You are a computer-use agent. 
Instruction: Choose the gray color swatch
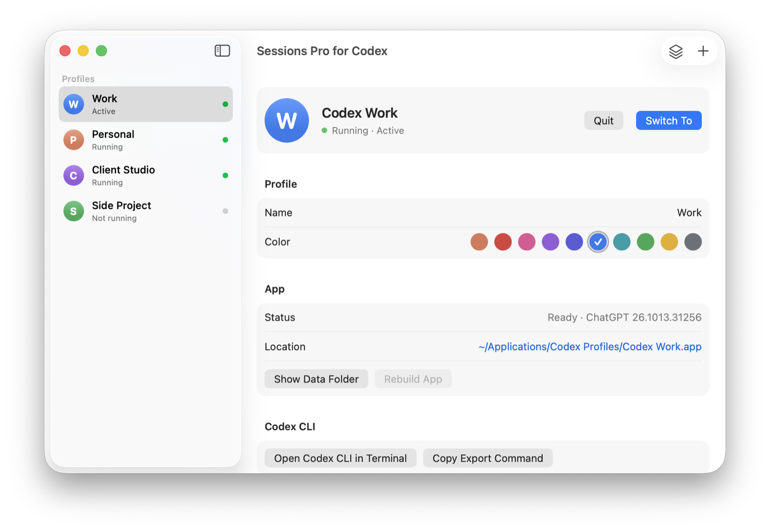point(693,242)
